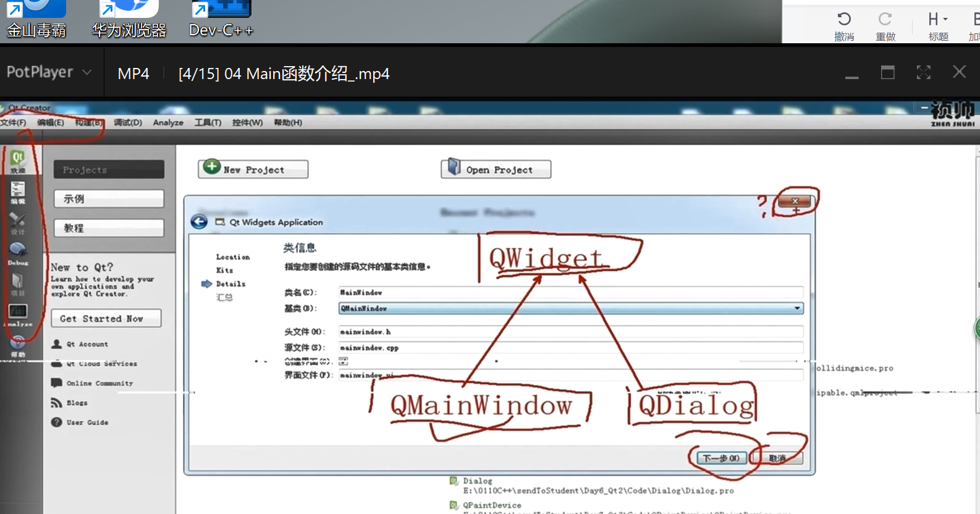Viewport: 980px width, 514px height.
Task: Open the 帮助(H) menu
Action: 288,122
